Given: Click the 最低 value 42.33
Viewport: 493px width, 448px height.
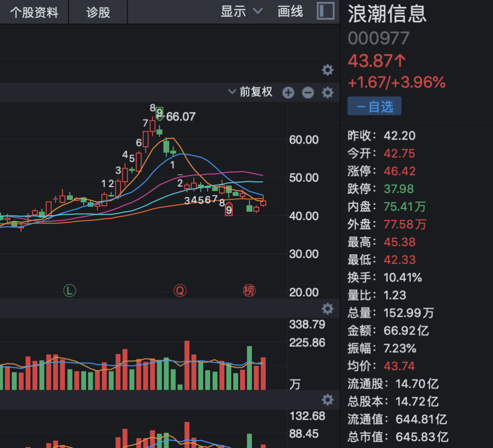Looking at the screenshot, I should coord(399,260).
